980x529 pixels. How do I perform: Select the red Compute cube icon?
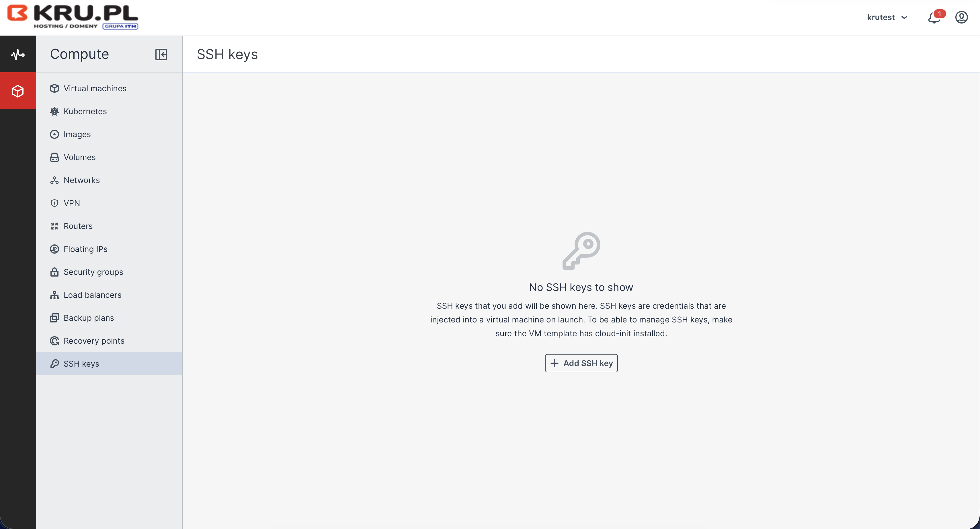(x=18, y=91)
